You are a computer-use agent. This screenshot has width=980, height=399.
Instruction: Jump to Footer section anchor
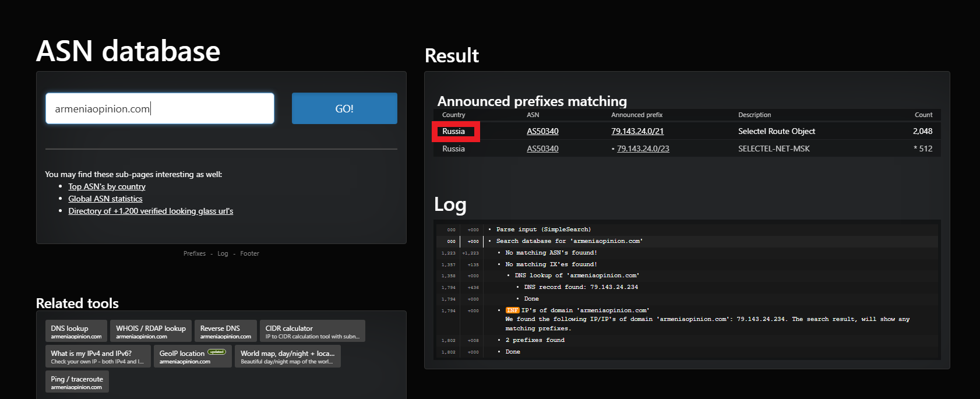click(x=249, y=253)
